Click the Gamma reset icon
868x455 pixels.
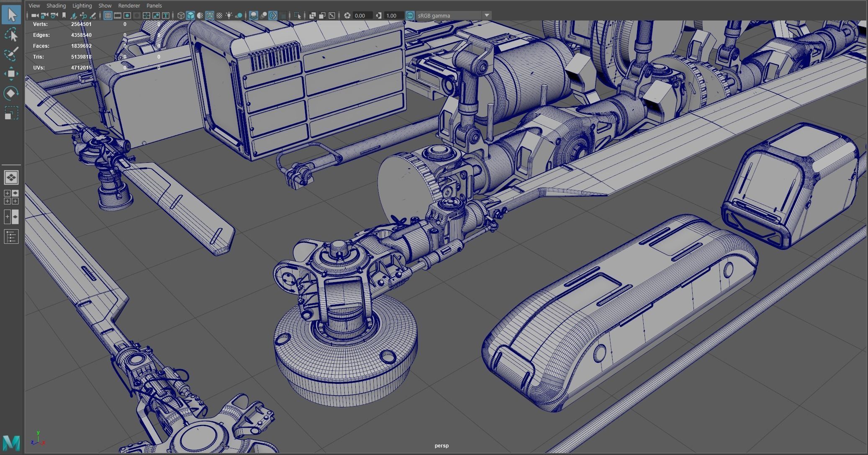378,15
